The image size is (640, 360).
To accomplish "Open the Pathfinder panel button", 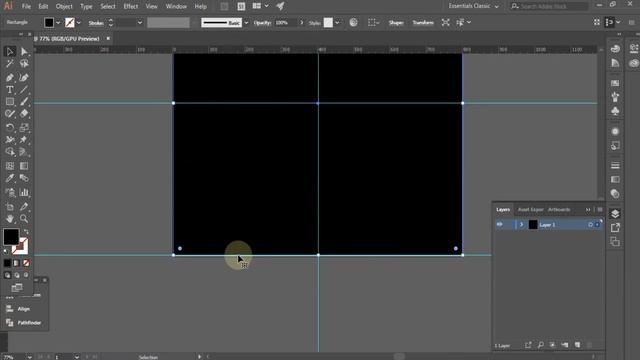I will (x=24, y=323).
